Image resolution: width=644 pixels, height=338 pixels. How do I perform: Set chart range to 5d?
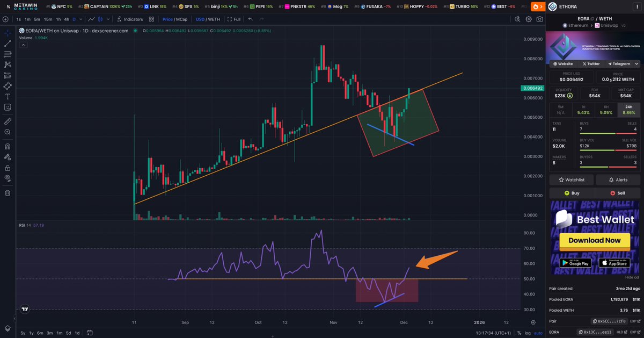(x=69, y=333)
